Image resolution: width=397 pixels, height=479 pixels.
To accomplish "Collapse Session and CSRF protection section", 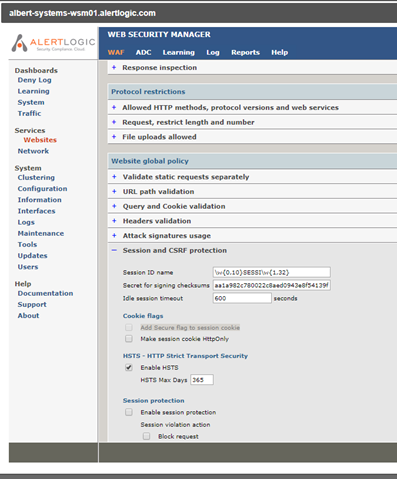I will 114,250.
